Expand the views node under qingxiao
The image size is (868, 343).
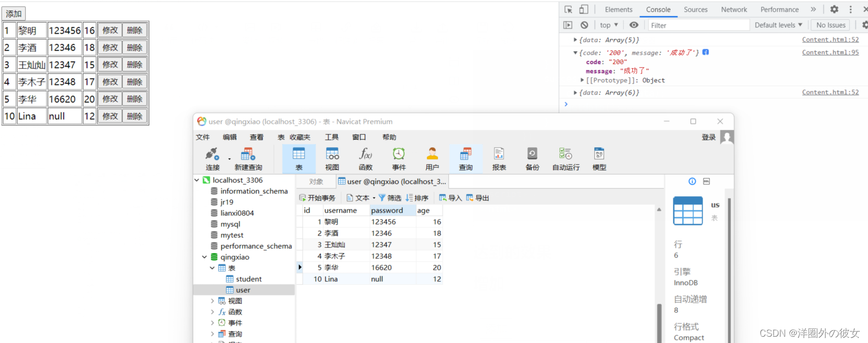click(212, 301)
